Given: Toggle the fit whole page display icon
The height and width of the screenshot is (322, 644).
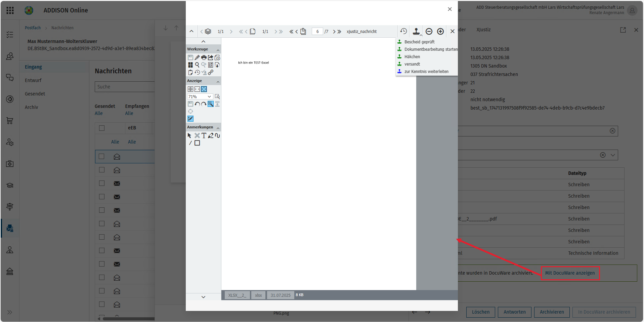Looking at the screenshot, I should (x=204, y=89).
